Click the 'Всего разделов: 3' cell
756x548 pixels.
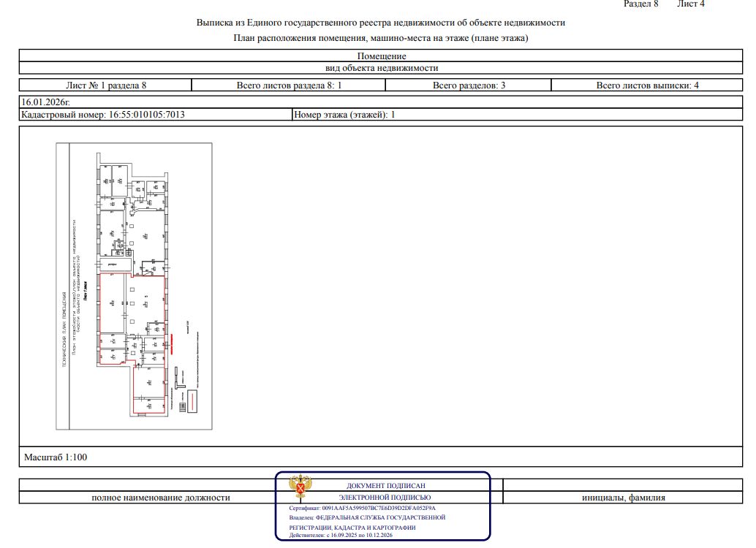click(469, 85)
